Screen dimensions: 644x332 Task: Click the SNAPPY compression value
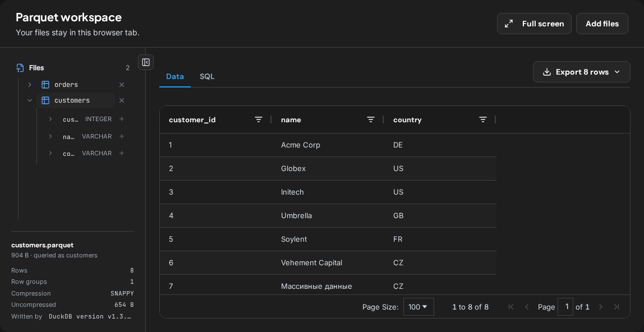click(122, 293)
